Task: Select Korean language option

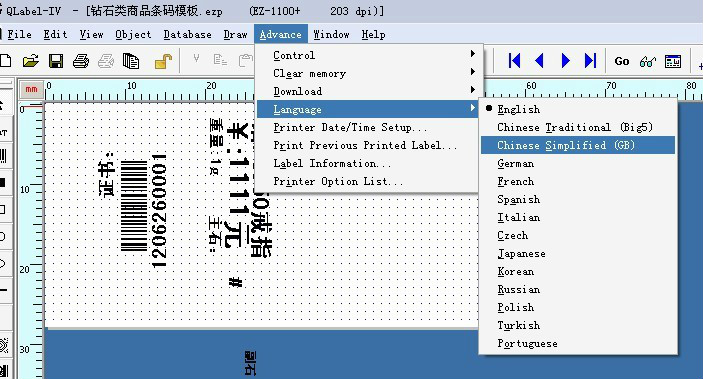Action: 578,271
